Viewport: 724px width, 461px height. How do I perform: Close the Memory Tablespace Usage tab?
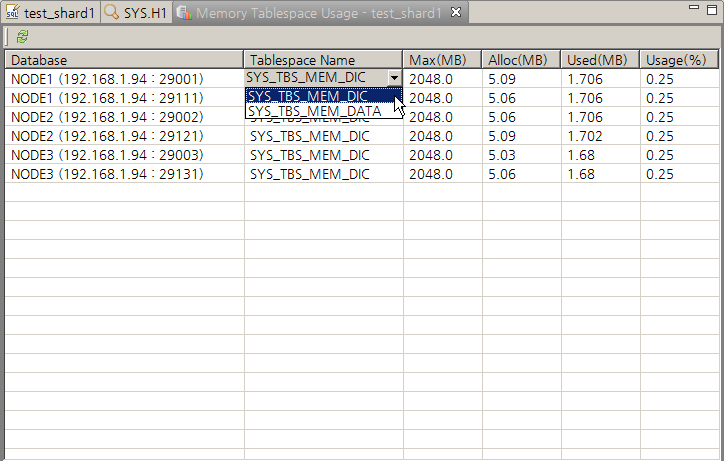[x=456, y=13]
